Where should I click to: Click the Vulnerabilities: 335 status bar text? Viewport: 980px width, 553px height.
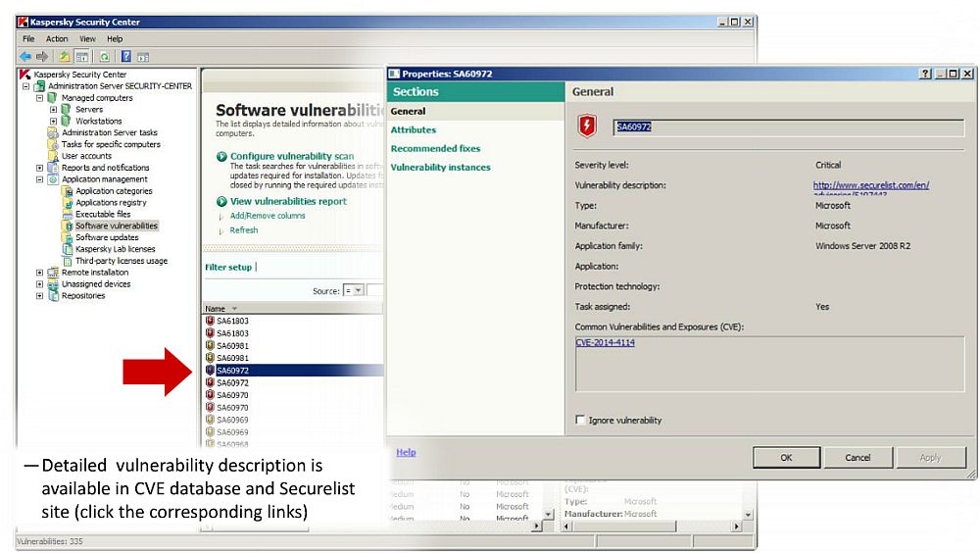[49, 541]
